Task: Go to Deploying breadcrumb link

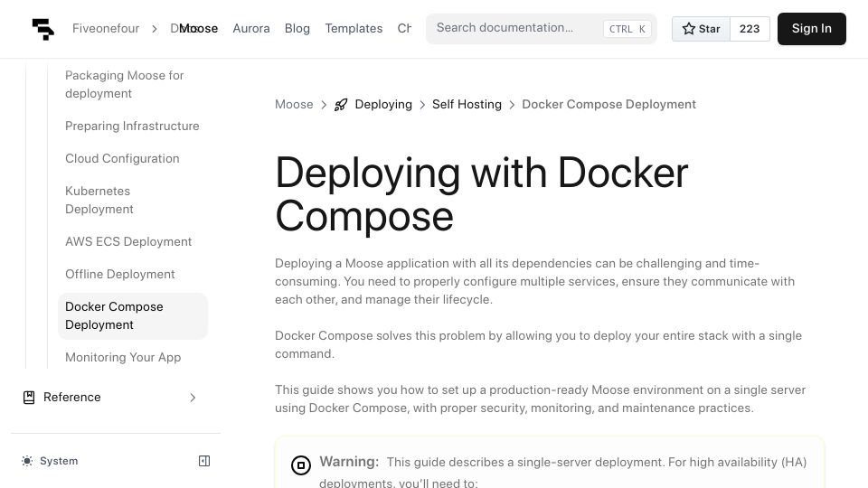Action: [x=383, y=105]
